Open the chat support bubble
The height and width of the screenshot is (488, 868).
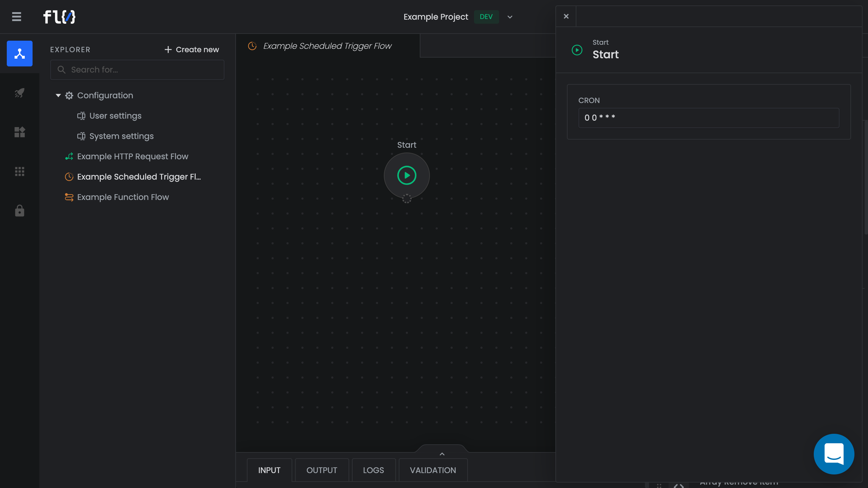click(x=834, y=454)
